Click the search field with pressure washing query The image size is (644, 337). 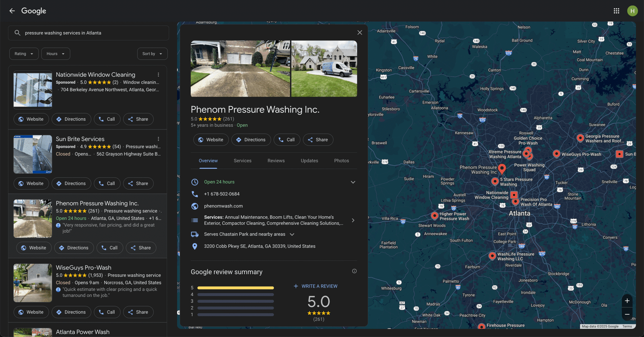click(x=89, y=33)
